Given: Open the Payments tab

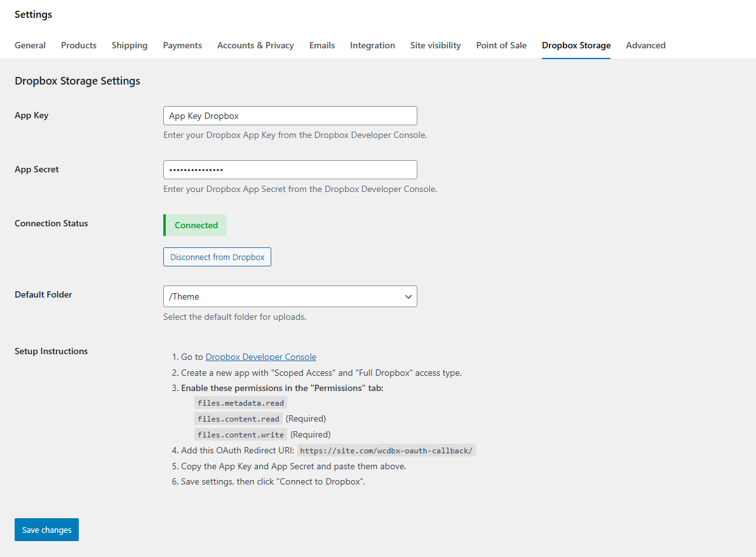Looking at the screenshot, I should [182, 45].
